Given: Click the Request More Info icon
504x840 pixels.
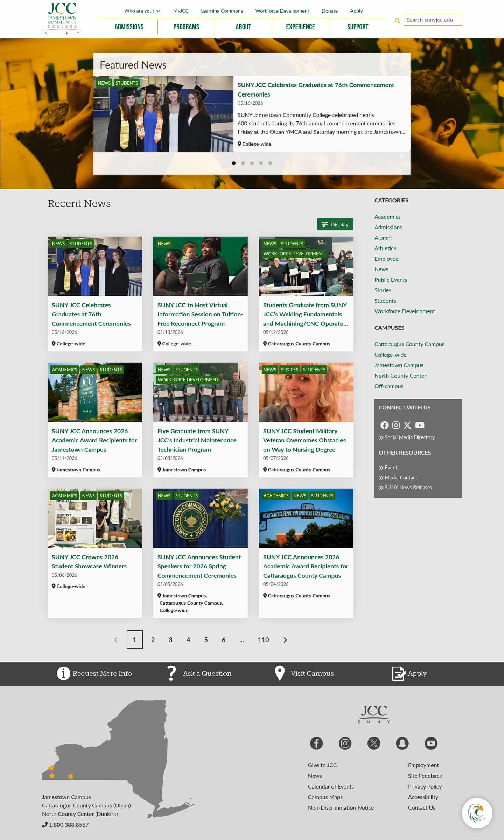Looking at the screenshot, I should 63,673.
